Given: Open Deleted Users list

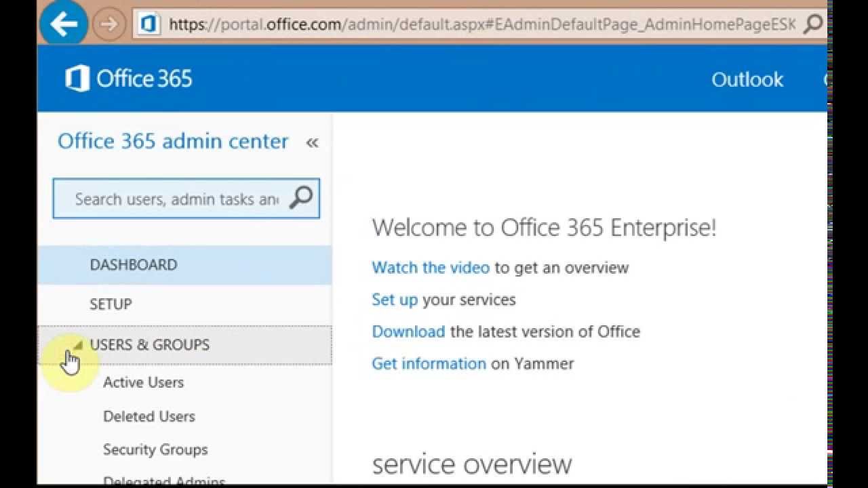Looking at the screenshot, I should (x=149, y=416).
